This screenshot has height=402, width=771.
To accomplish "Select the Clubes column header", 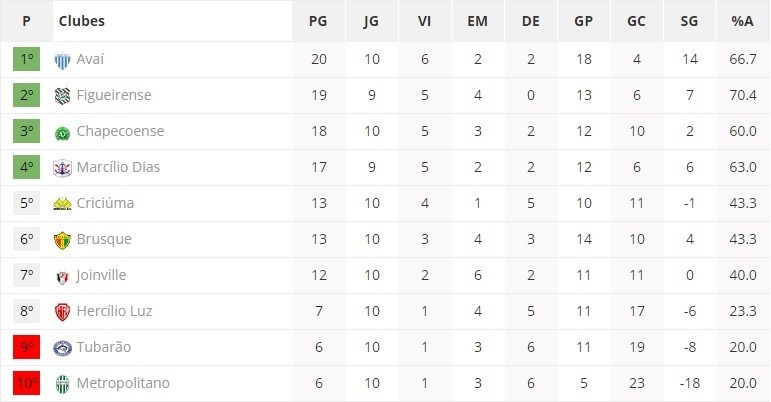I will click(x=82, y=21).
